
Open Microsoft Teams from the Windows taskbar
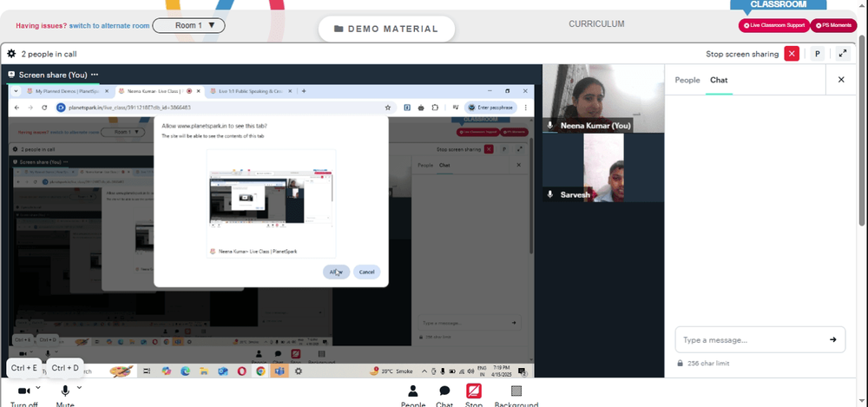279,371
